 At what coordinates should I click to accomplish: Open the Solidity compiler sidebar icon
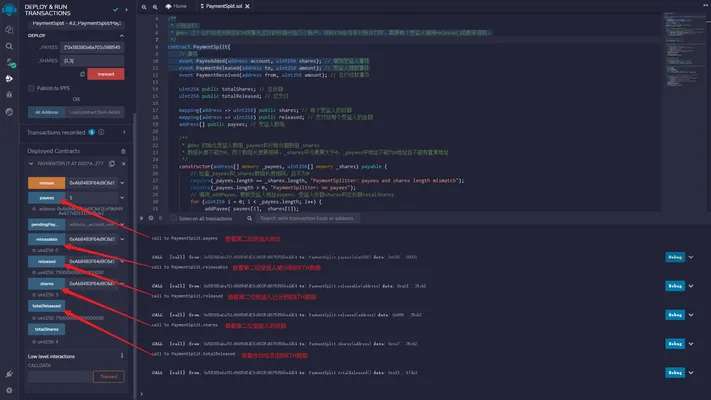click(10, 63)
